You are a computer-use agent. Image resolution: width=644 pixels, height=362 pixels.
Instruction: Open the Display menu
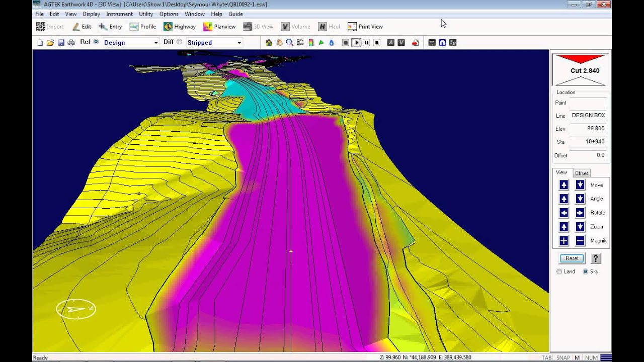(x=92, y=14)
